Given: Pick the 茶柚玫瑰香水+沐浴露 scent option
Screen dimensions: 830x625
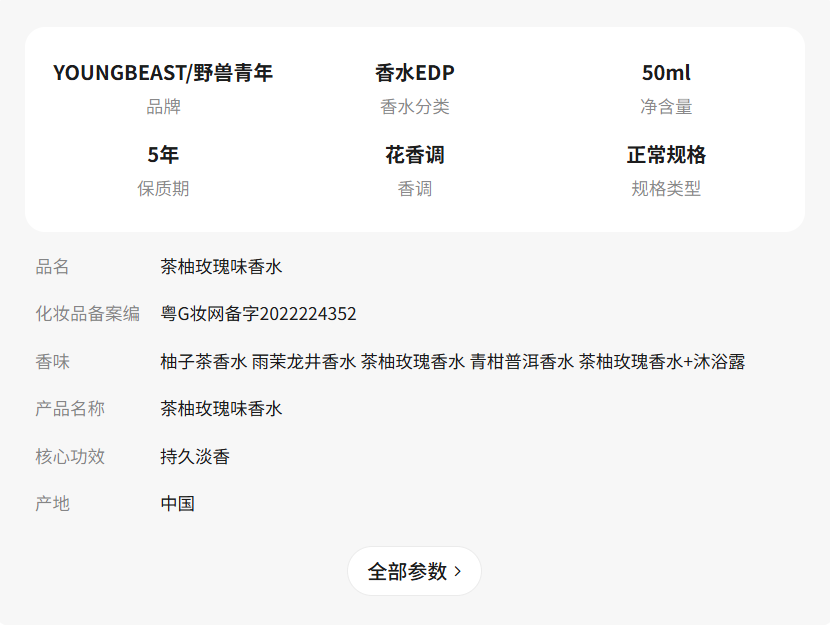Looking at the screenshot, I should point(662,362).
